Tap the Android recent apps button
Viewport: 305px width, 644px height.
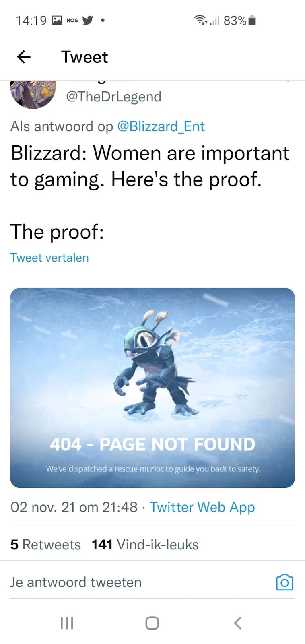click(x=67, y=623)
